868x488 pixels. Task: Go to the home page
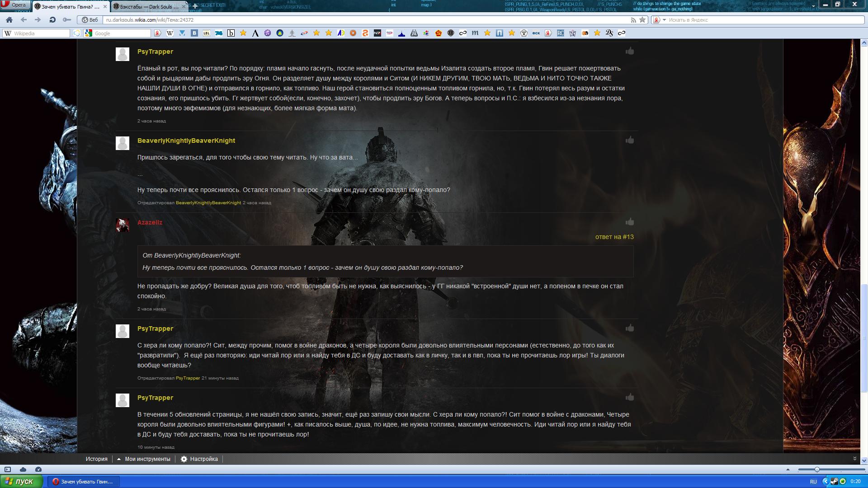(9, 20)
